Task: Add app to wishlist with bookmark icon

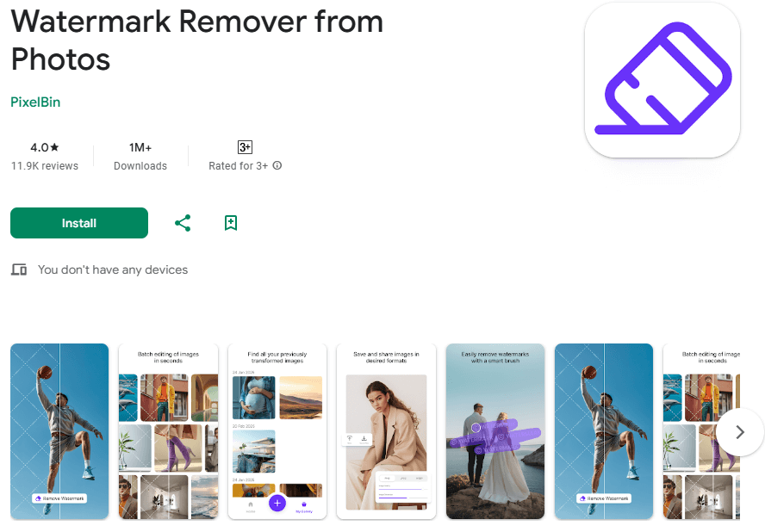Action: point(231,223)
